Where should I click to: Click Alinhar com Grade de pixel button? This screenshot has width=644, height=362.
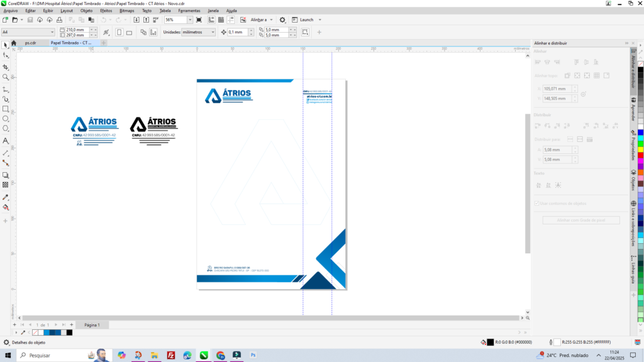point(581,221)
